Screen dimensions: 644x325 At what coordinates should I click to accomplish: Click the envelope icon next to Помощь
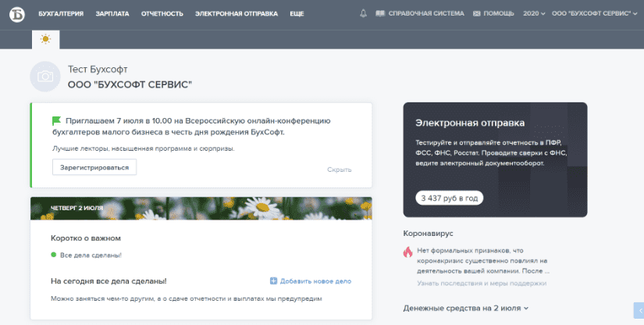coord(476,13)
